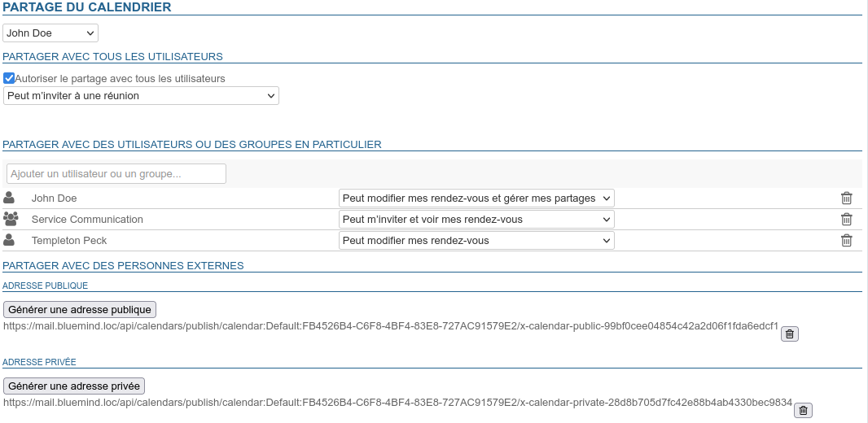Expand Service Communication's permission dropdown
Viewport: 868px width, 423px height.
(476, 220)
